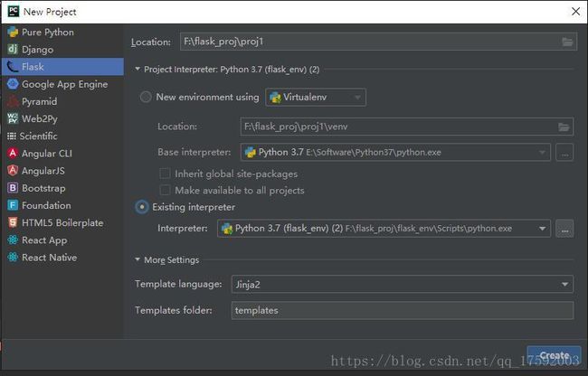
Task: Browse folder for venv Location
Action: [564, 127]
